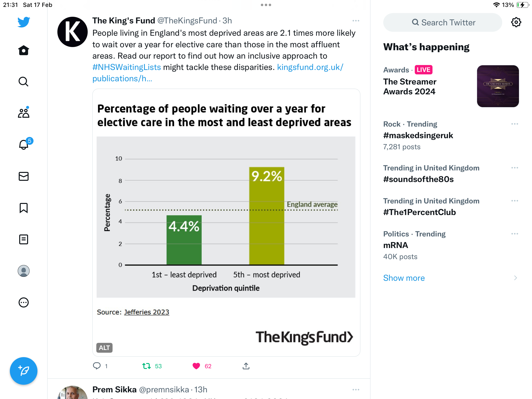Unlike the King's Fund tweet heart

pos(196,366)
